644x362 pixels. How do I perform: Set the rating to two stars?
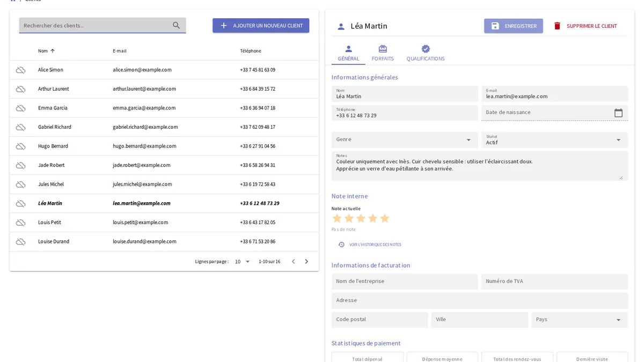[349, 218]
